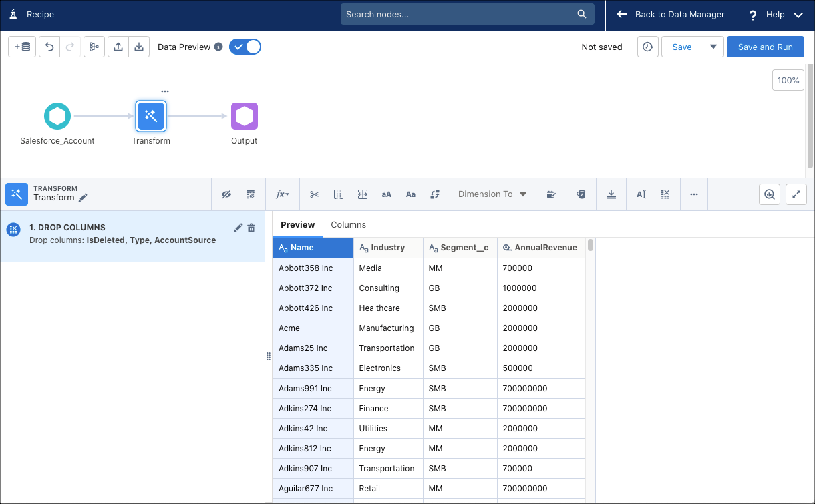Open the Help menu
The height and width of the screenshot is (504, 815).
(775, 15)
